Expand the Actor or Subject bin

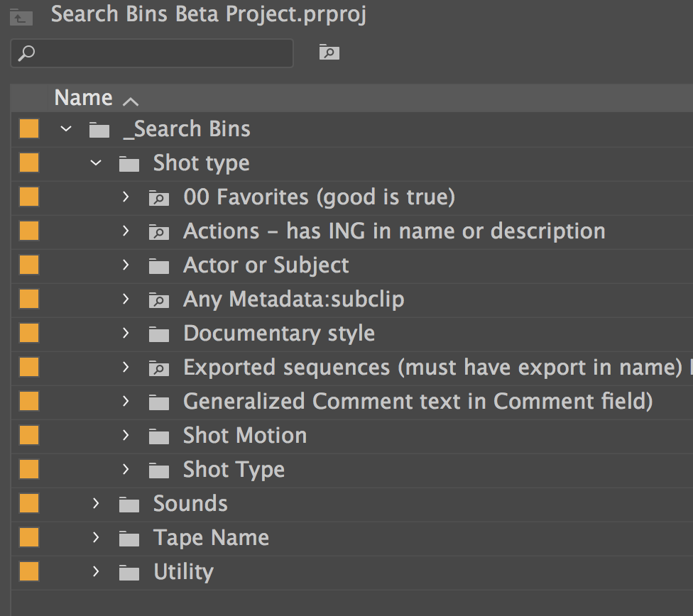[126, 265]
